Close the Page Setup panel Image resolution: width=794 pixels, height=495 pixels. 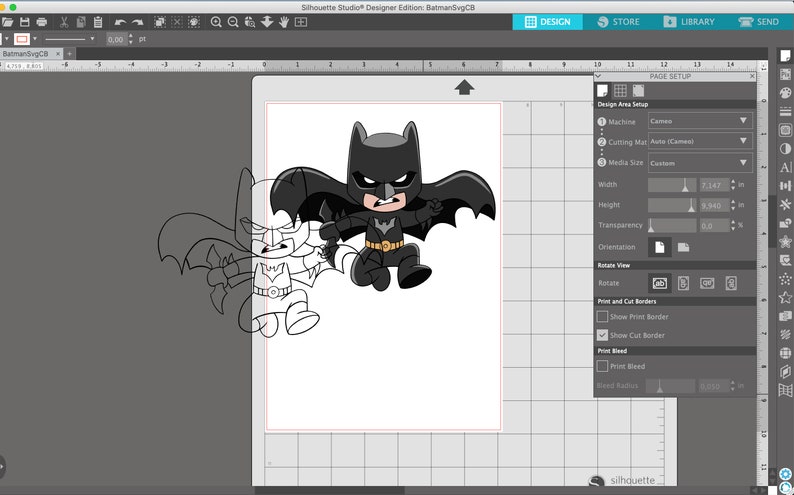point(752,76)
